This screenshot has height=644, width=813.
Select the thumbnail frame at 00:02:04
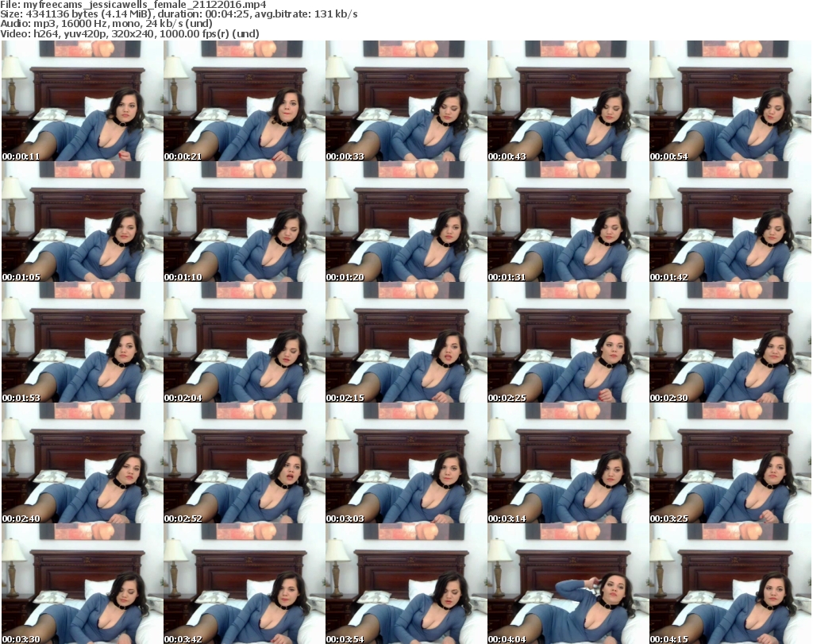point(245,343)
